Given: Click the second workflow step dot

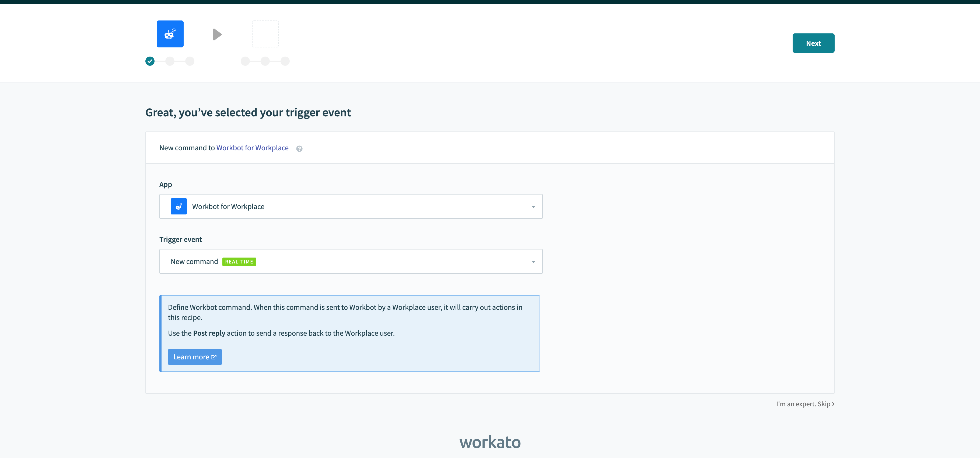Looking at the screenshot, I should pos(170,61).
